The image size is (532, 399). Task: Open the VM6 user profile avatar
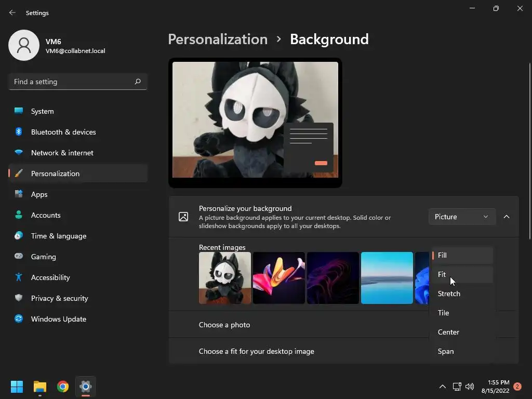(x=24, y=45)
